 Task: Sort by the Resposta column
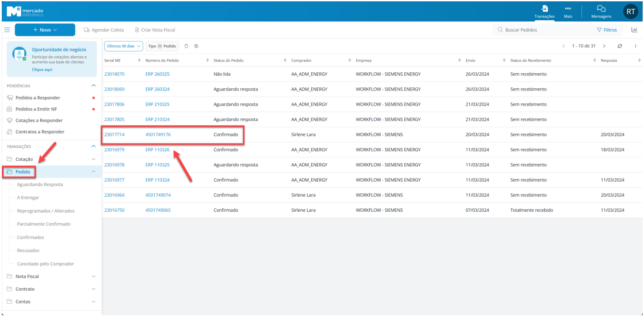(639, 60)
